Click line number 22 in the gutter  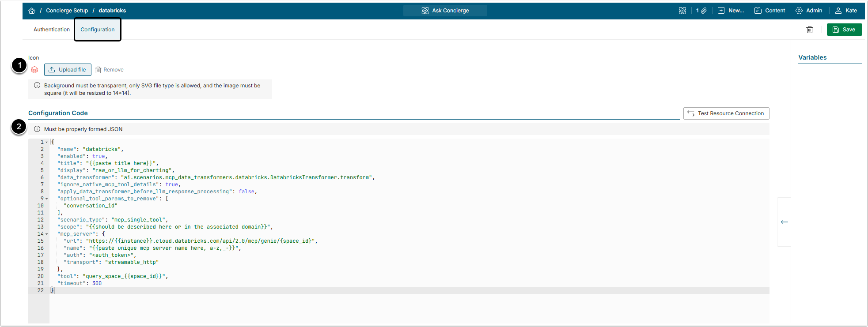pyautogui.click(x=41, y=290)
